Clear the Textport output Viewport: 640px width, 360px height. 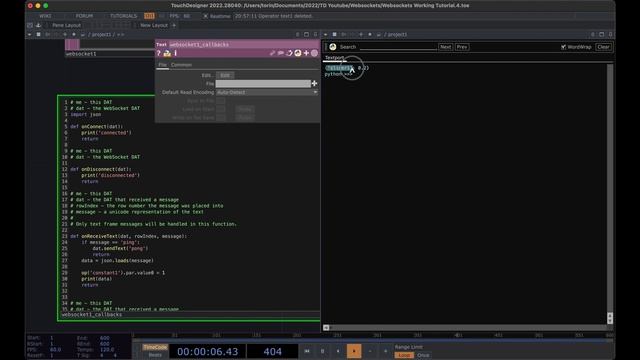click(603, 47)
